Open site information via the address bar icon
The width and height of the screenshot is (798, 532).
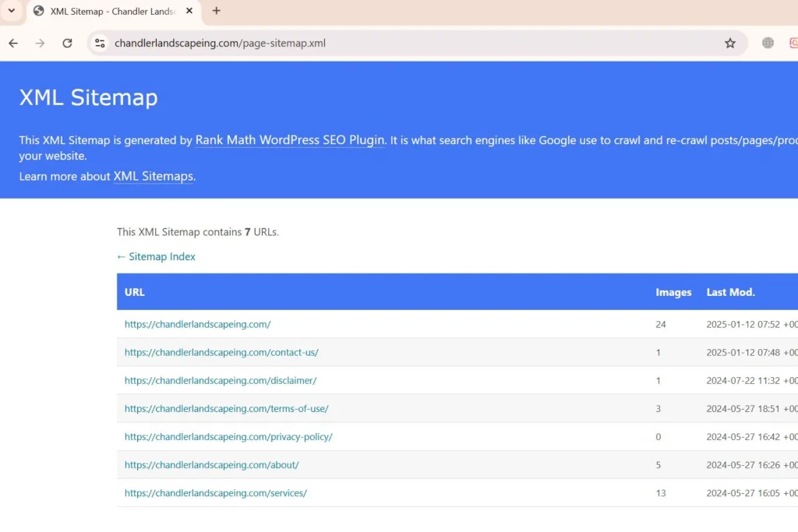point(100,43)
